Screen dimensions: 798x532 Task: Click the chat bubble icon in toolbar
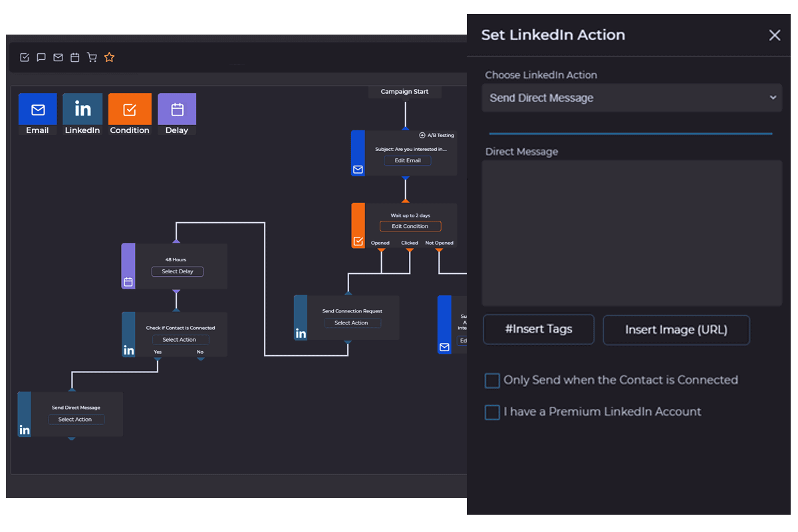point(41,58)
